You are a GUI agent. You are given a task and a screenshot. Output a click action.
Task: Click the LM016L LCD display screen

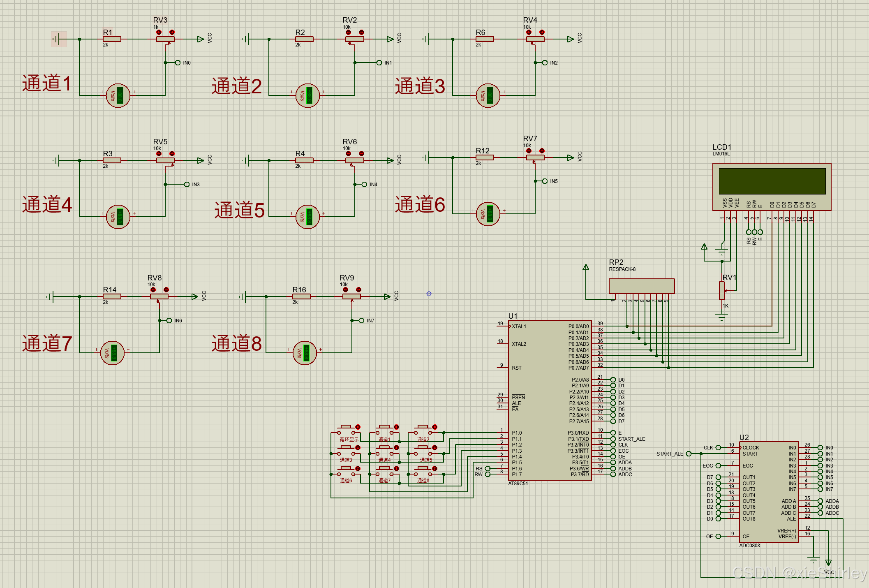[772, 181]
